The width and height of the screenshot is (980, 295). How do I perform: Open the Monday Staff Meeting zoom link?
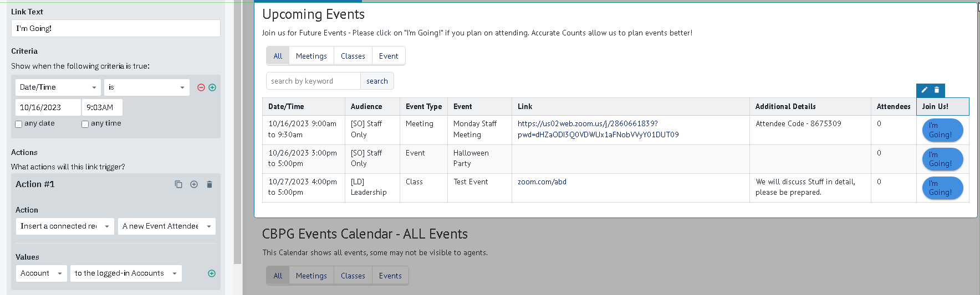click(588, 124)
